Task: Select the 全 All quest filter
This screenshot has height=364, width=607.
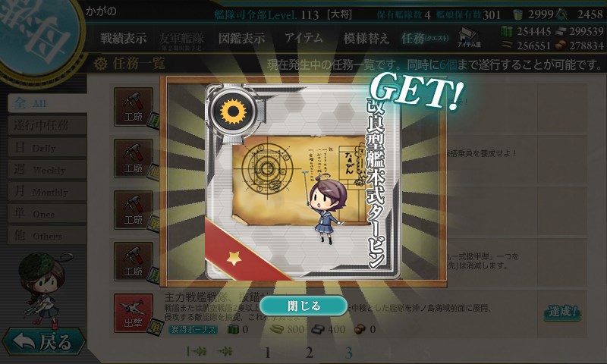Action: coord(47,103)
